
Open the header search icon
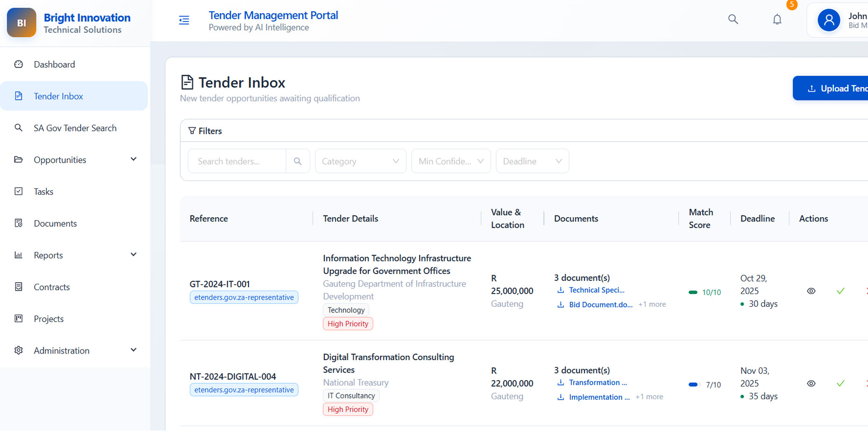coord(733,20)
